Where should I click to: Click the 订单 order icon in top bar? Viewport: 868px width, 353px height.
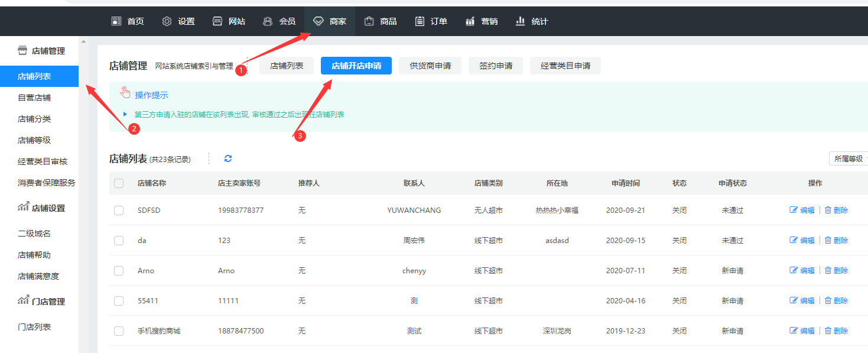coord(420,21)
